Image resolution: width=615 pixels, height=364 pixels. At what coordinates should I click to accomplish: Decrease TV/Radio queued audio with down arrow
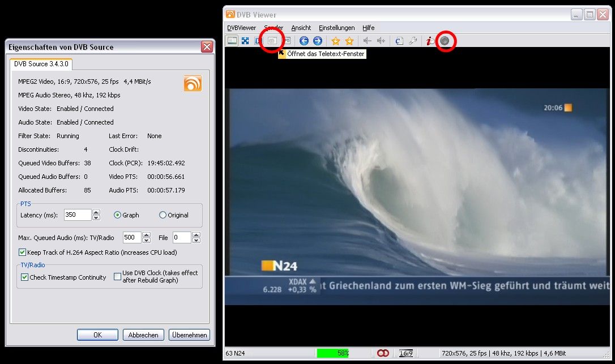tap(147, 240)
